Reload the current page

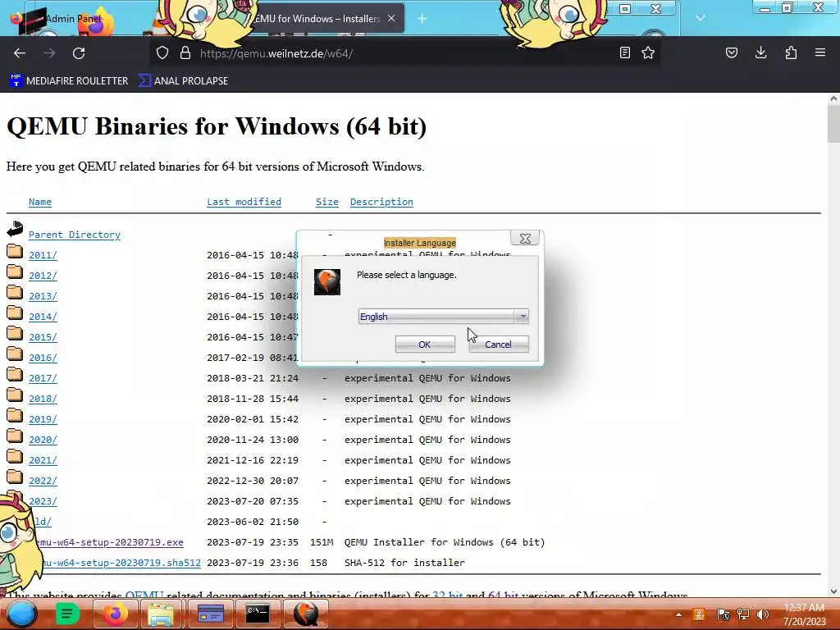(x=79, y=53)
